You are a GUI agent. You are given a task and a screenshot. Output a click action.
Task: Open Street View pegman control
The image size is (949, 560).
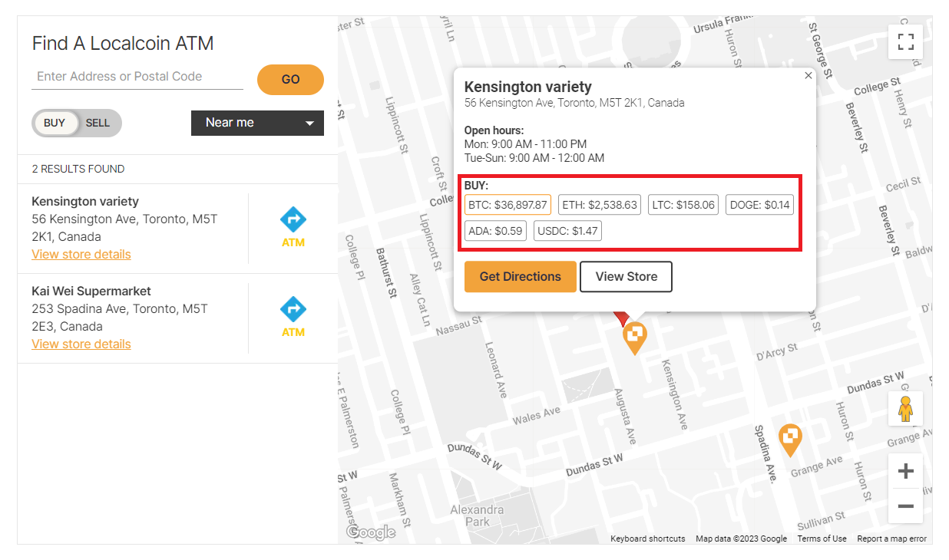pyautogui.click(x=905, y=409)
